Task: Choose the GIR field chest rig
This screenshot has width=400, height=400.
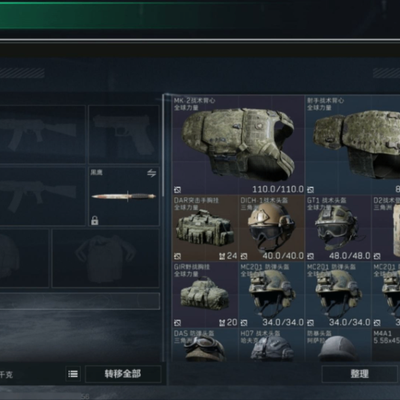Action: click(205, 295)
